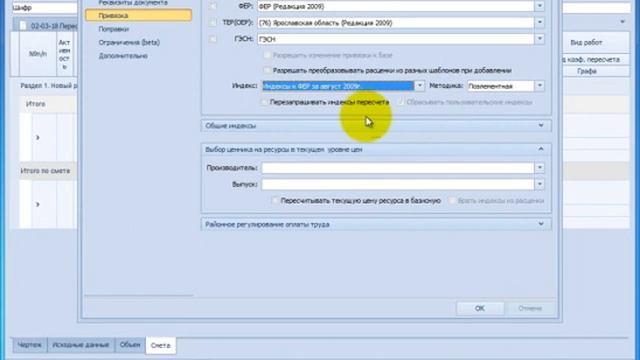
Task: Open the Поправки section
Action: (113, 29)
